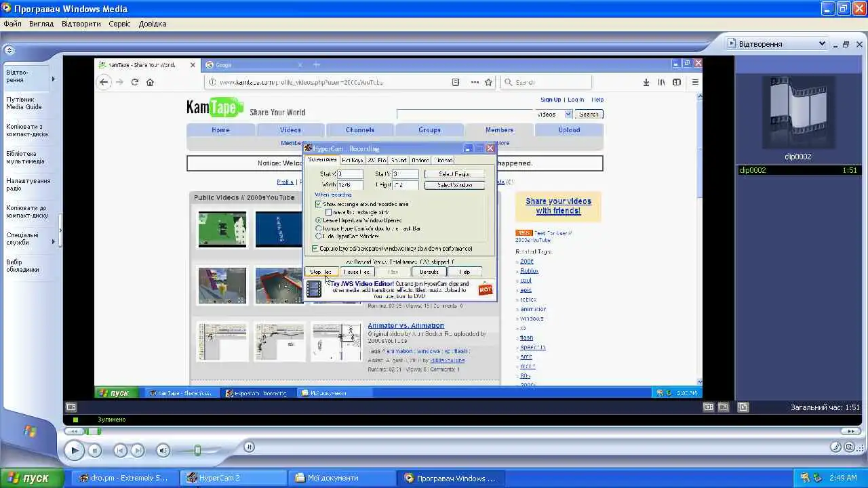Click the Firefox home icon in the video
Screen dimensions: 868x488
coord(150,82)
